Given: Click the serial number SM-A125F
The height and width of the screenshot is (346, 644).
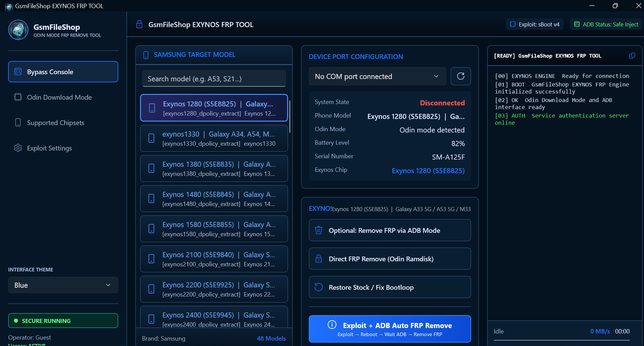Looking at the screenshot, I should [448, 157].
